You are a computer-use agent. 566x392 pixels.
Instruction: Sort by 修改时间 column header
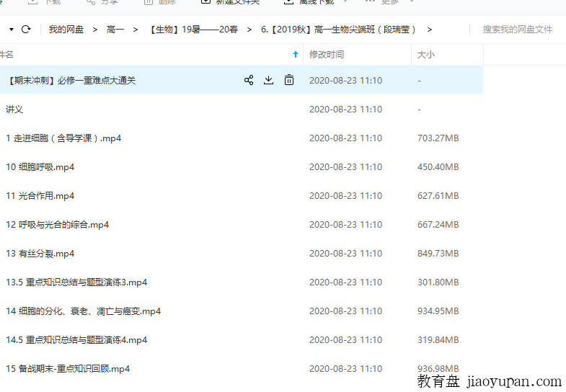327,55
